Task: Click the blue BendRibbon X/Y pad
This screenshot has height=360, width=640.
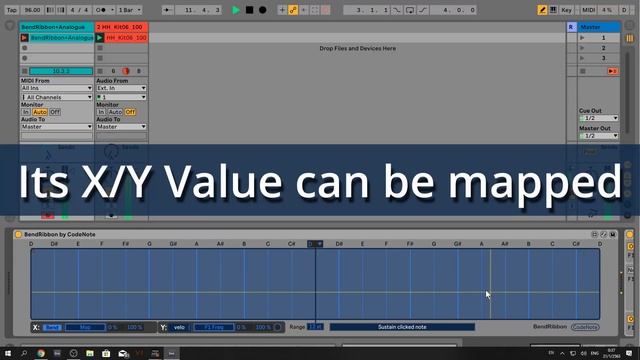Action: point(315,284)
